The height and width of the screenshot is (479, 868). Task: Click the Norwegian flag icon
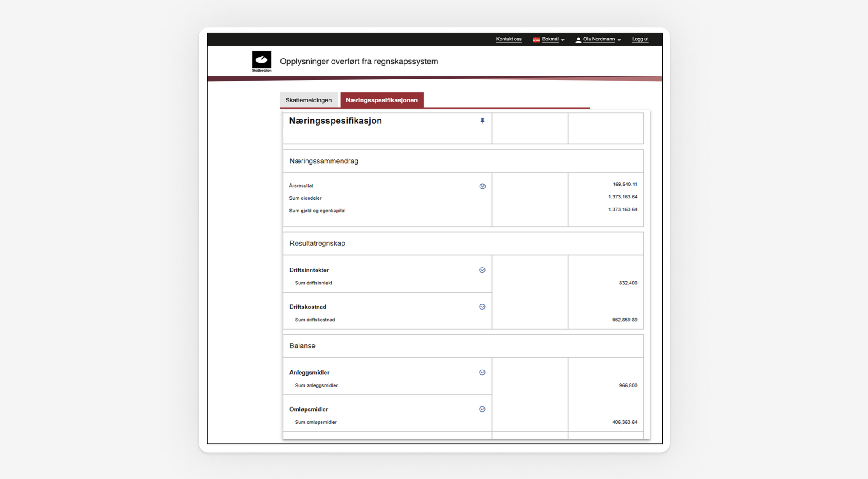(536, 40)
